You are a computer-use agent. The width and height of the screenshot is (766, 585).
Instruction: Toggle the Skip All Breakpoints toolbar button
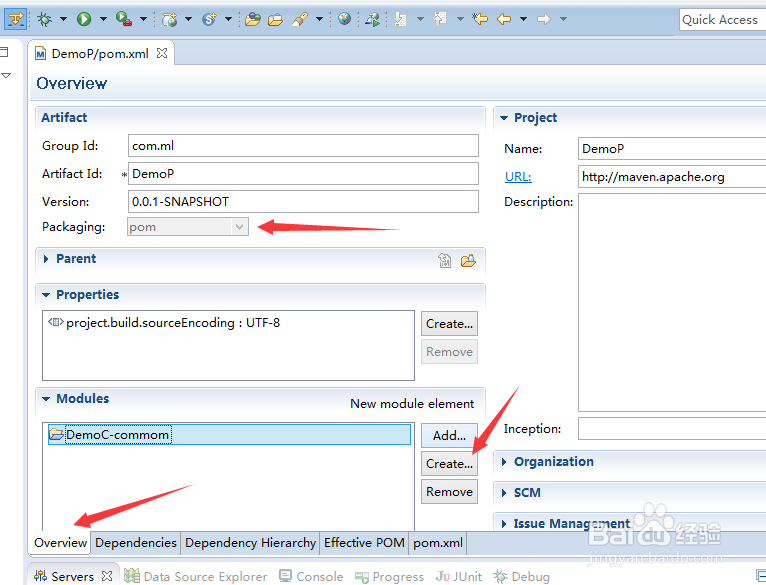[x=16, y=19]
